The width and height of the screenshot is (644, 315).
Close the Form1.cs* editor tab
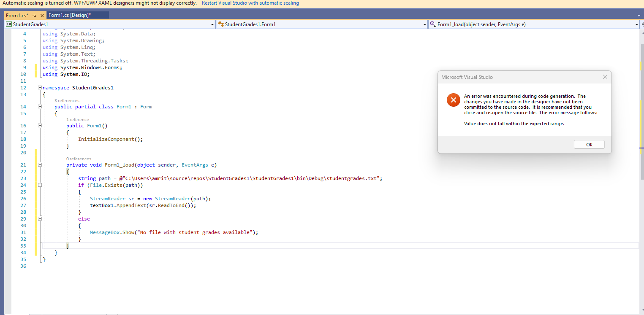(x=42, y=16)
